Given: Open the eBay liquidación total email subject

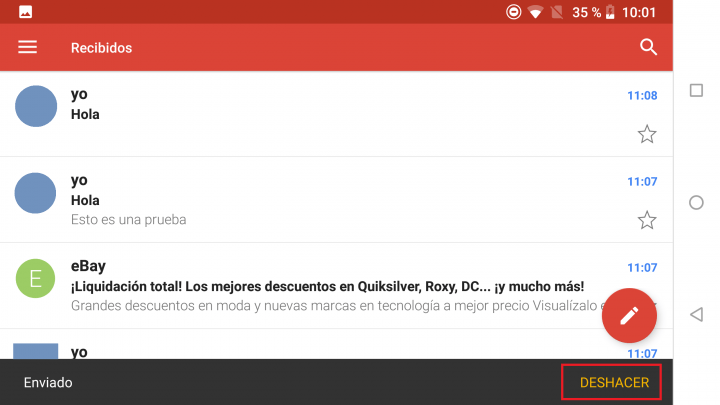Looking at the screenshot, I should [x=327, y=287].
